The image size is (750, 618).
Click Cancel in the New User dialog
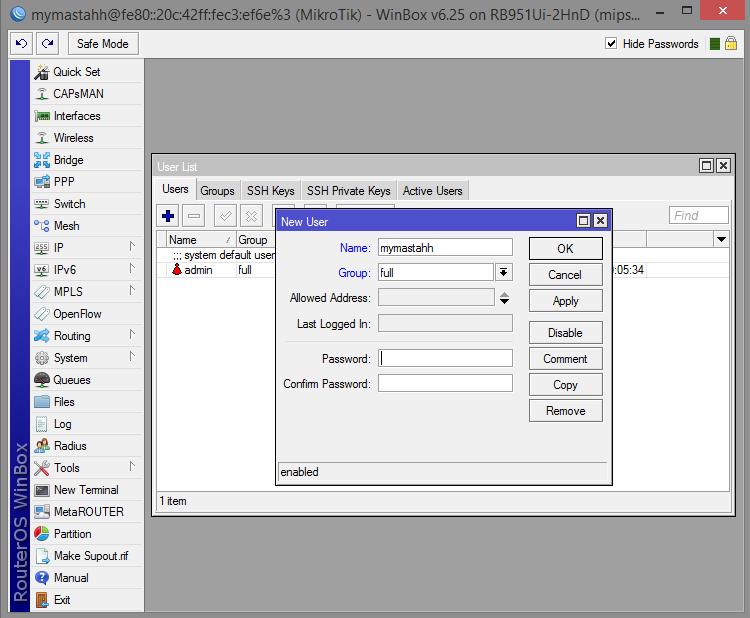565,275
